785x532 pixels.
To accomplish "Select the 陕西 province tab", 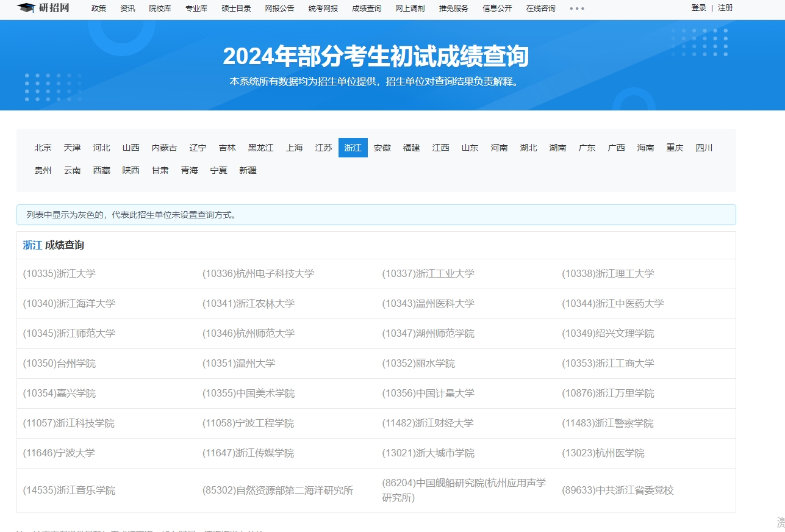I will (x=131, y=170).
